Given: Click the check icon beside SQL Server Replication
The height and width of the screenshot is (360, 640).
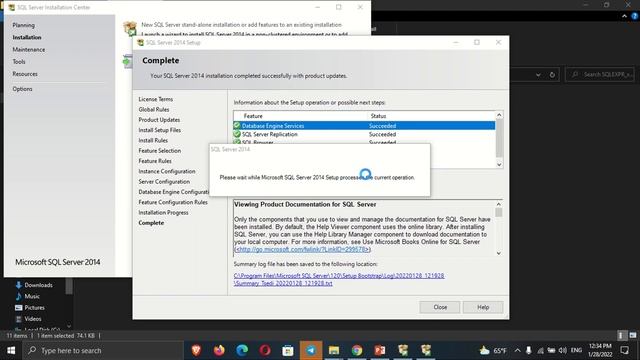Looking at the screenshot, I should click(237, 134).
